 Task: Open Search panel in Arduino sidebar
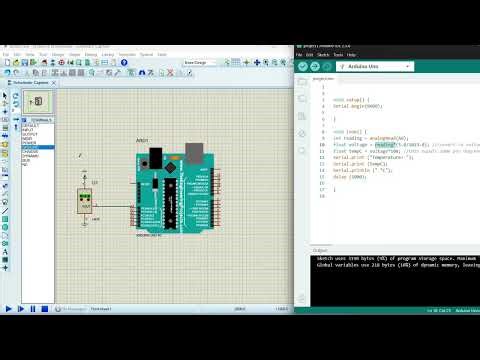pyautogui.click(x=302, y=150)
